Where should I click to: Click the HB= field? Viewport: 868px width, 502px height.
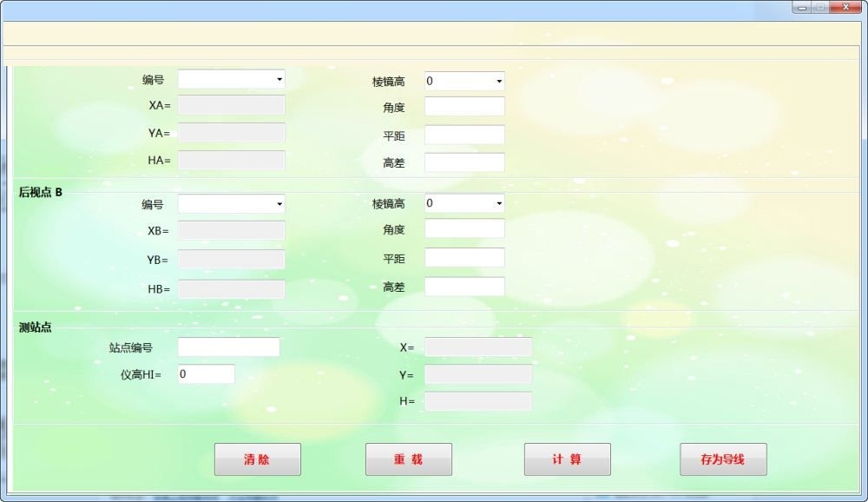pos(232,288)
